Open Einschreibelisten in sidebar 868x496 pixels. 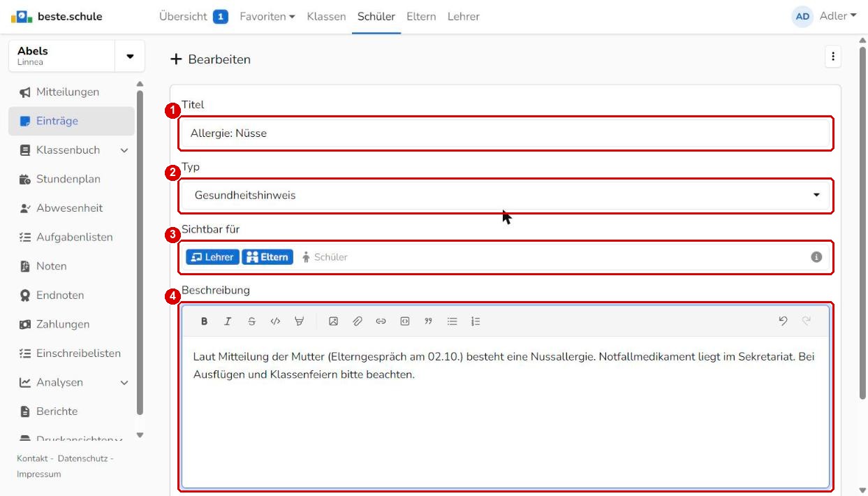tap(71, 353)
